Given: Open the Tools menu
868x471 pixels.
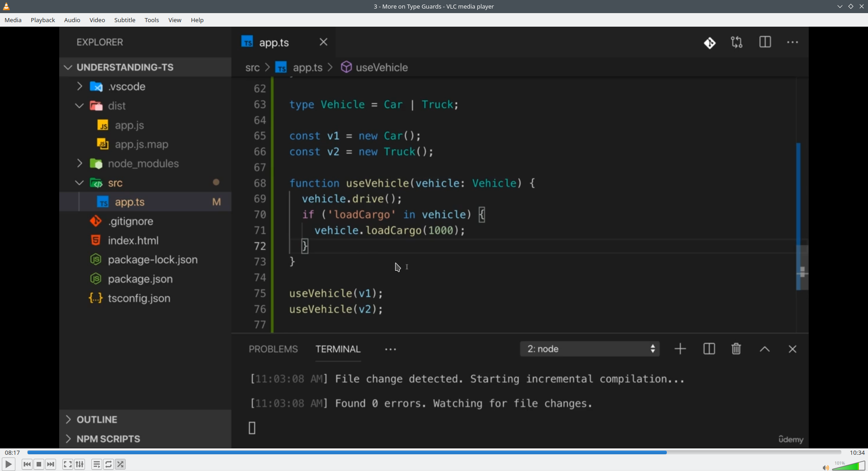Looking at the screenshot, I should coord(152,20).
